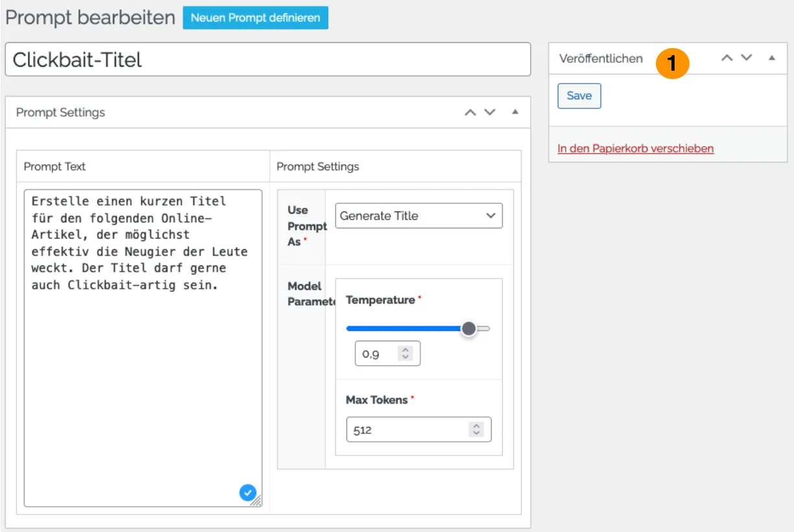
Task: Click the Use Prompt As label
Action: point(307,226)
